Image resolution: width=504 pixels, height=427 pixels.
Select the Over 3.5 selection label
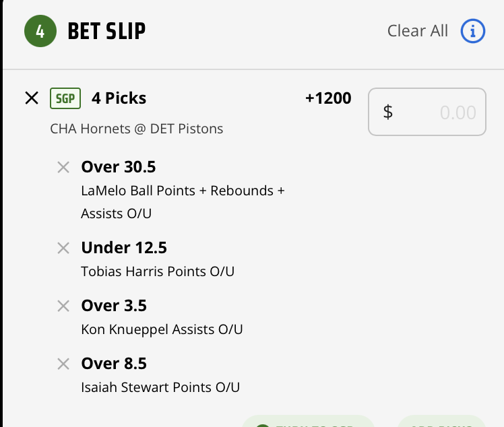[114, 306]
